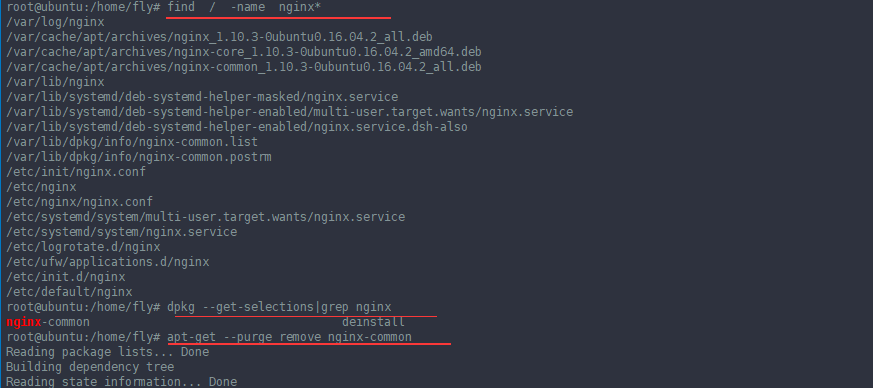Click the find / -name nginx* command
The width and height of the screenshot is (873, 388).
pyautogui.click(x=244, y=7)
